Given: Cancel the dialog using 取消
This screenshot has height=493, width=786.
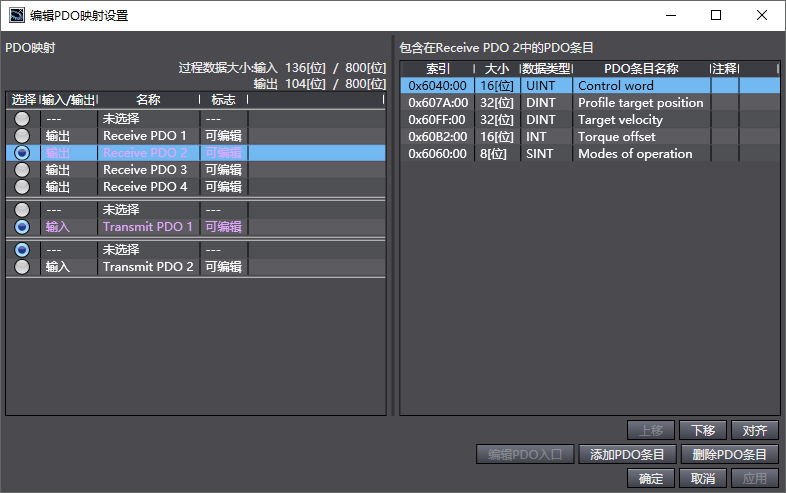Looking at the screenshot, I should point(703,479).
